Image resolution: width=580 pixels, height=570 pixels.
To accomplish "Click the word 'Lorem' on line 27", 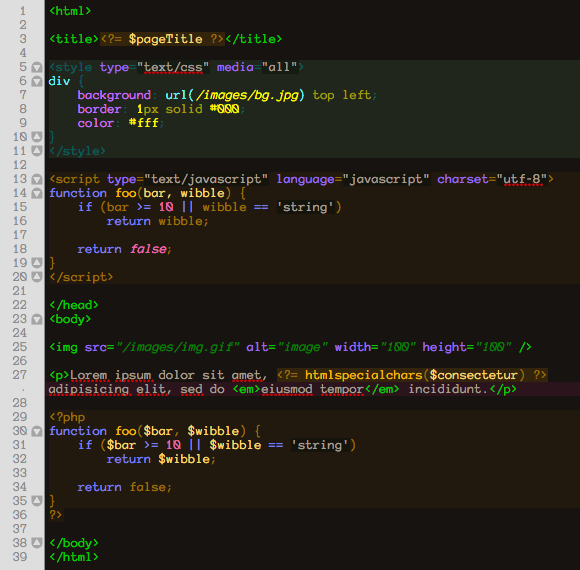I will tap(88, 375).
